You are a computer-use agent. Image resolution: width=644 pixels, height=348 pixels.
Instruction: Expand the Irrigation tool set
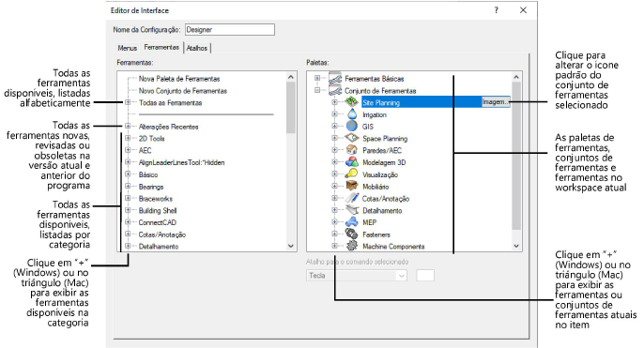334,114
